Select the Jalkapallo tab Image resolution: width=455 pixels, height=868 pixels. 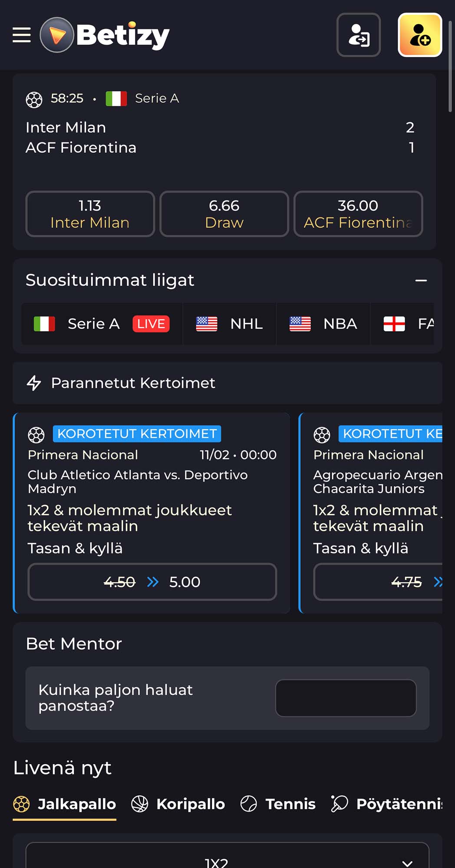pos(65,804)
